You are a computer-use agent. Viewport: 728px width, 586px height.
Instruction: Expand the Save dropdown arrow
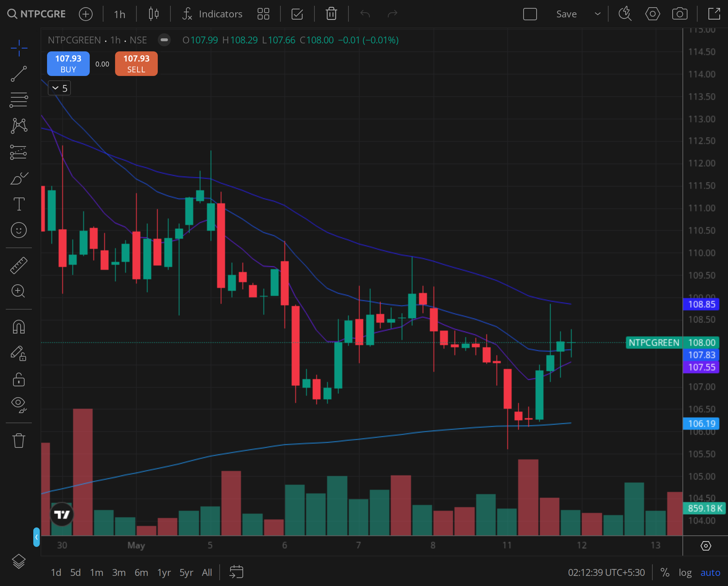[x=598, y=14]
